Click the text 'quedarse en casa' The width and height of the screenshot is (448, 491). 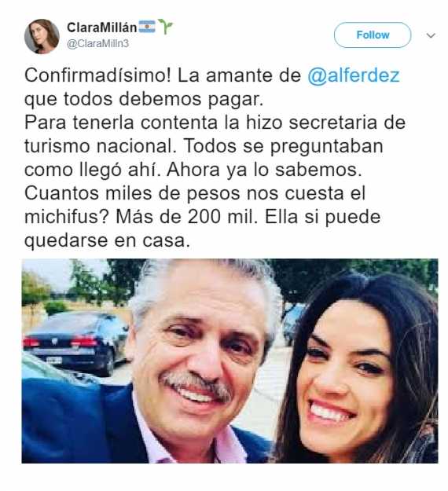tap(107, 241)
